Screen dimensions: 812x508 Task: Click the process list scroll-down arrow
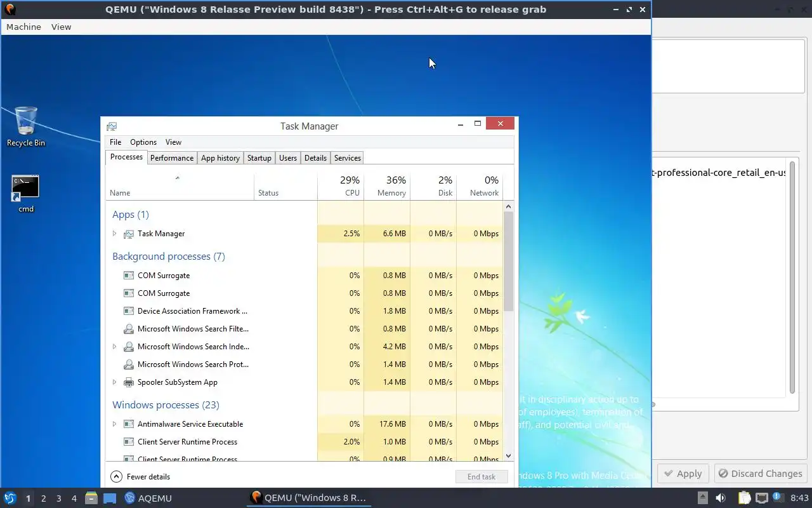point(508,456)
